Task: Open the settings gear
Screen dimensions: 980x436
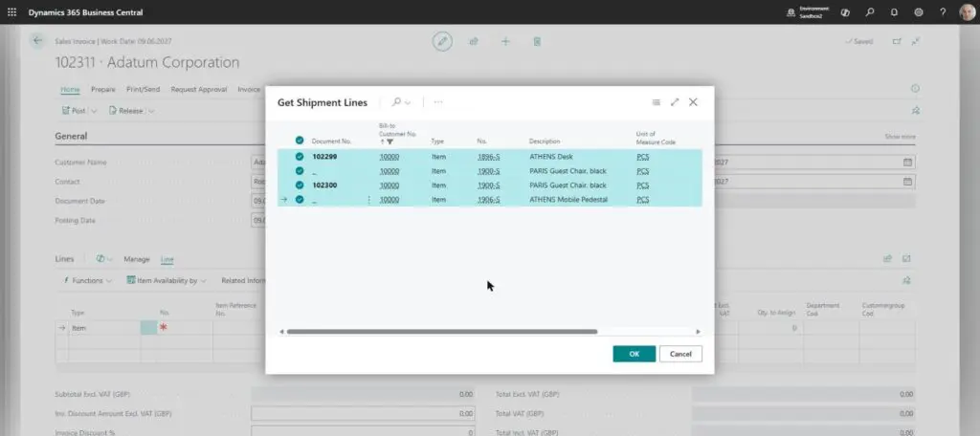Action: [x=918, y=11]
